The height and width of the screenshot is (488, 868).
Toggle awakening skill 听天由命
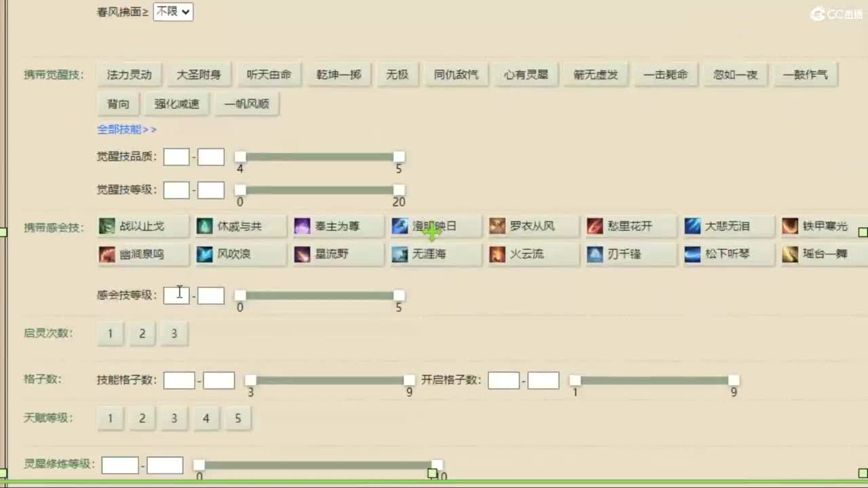pos(269,75)
